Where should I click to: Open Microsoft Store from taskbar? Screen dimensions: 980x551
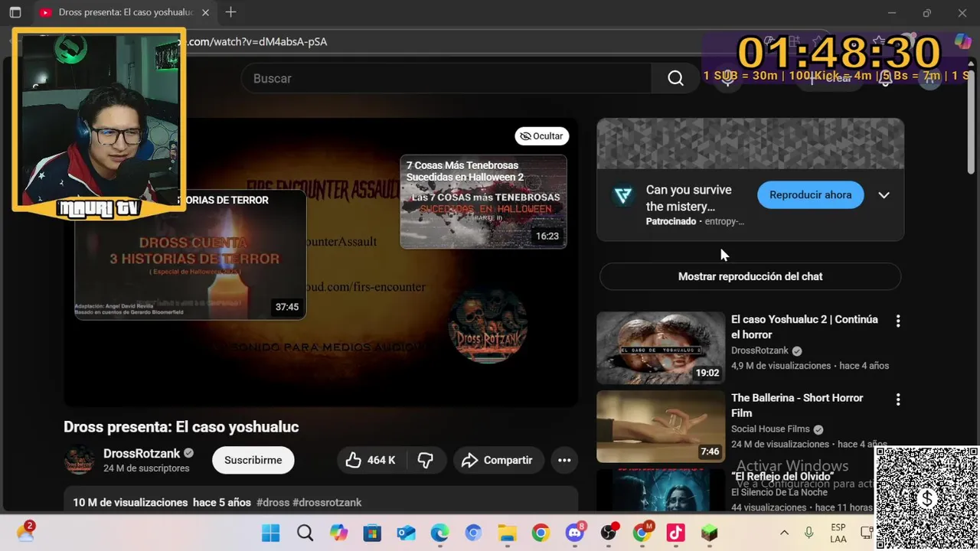click(x=372, y=533)
